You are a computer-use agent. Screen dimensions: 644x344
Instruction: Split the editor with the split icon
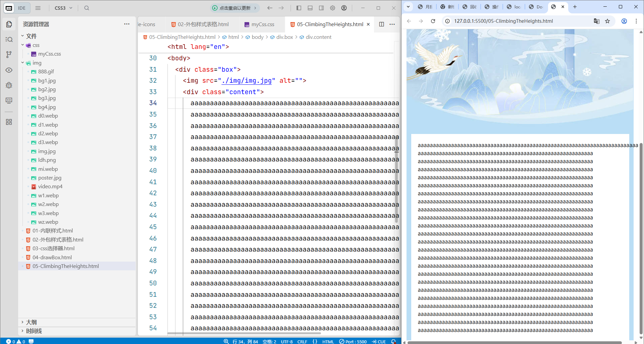coord(381,24)
